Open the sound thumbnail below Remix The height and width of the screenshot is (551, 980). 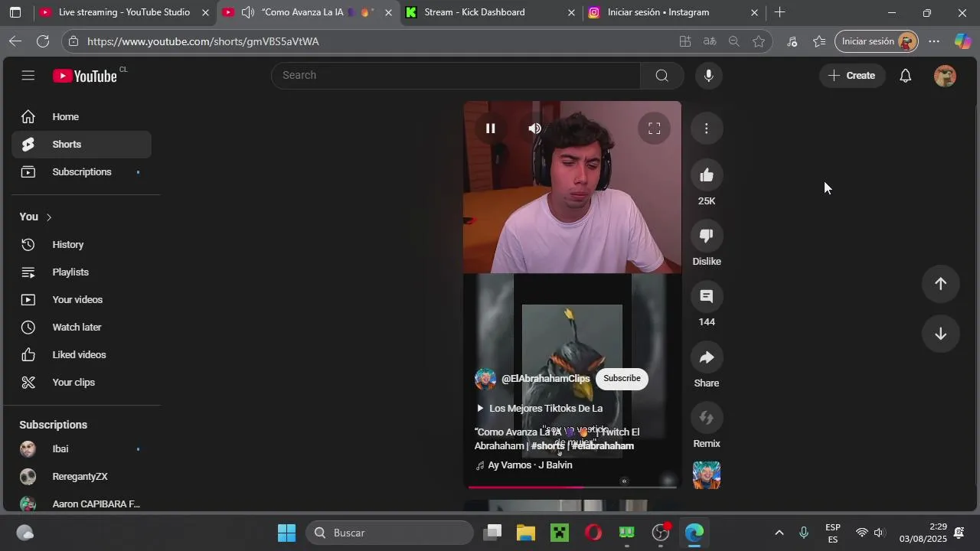[707, 475]
